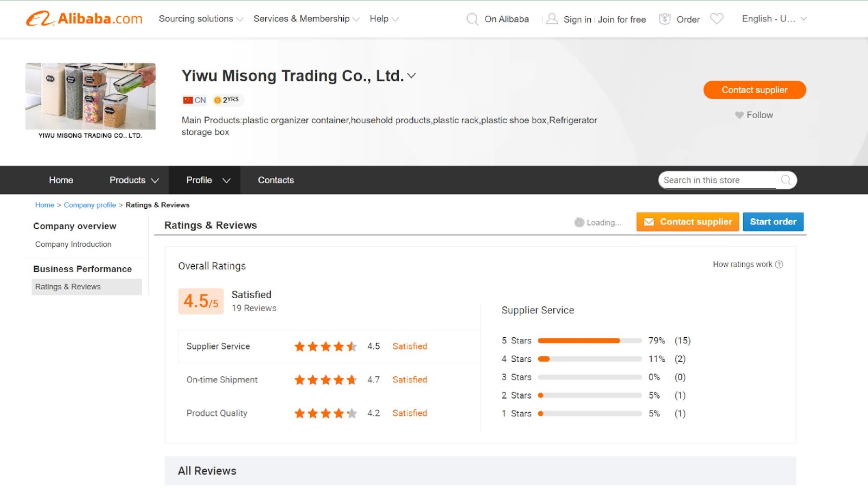This screenshot has height=488, width=868.
Task: Click the search magnifier icon beside On Alibaba
Action: (472, 19)
